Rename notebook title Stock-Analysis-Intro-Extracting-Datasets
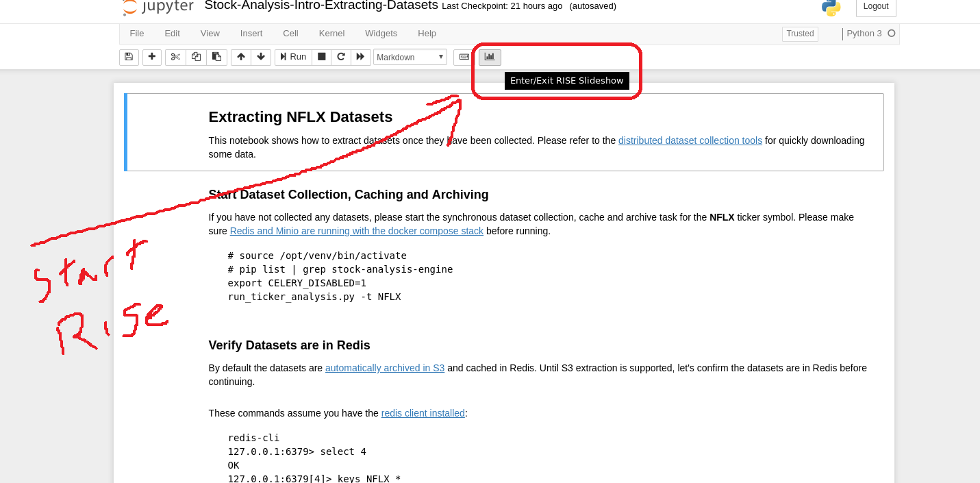 [x=321, y=5]
